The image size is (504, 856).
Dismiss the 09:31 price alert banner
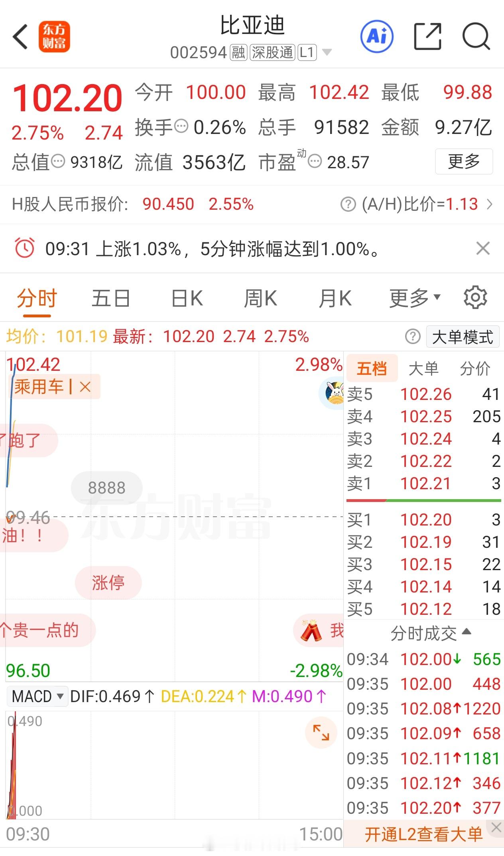[483, 248]
